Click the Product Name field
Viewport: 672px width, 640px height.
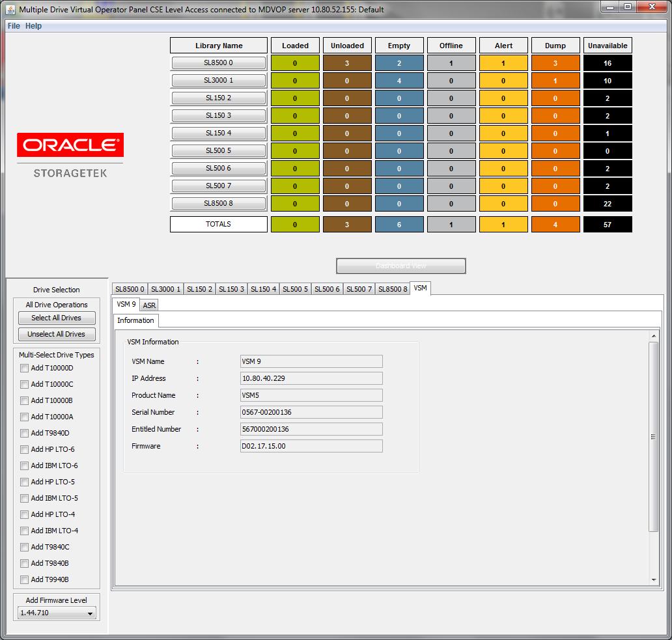311,395
